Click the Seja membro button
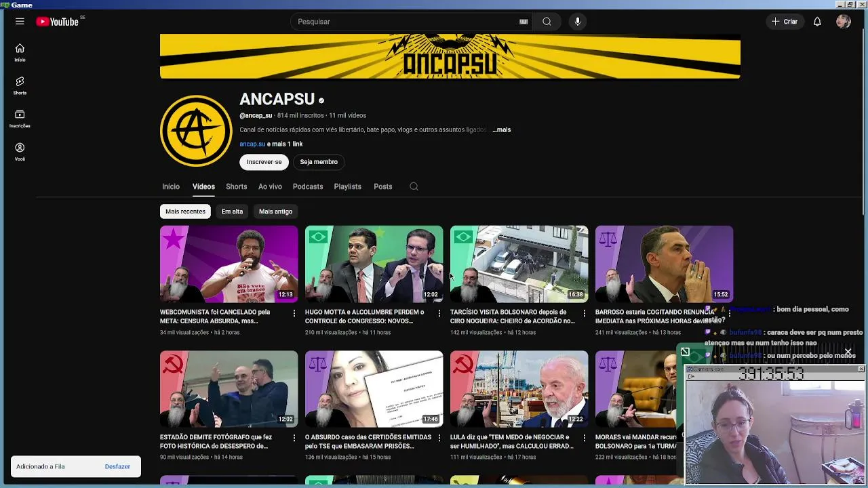 [319, 162]
